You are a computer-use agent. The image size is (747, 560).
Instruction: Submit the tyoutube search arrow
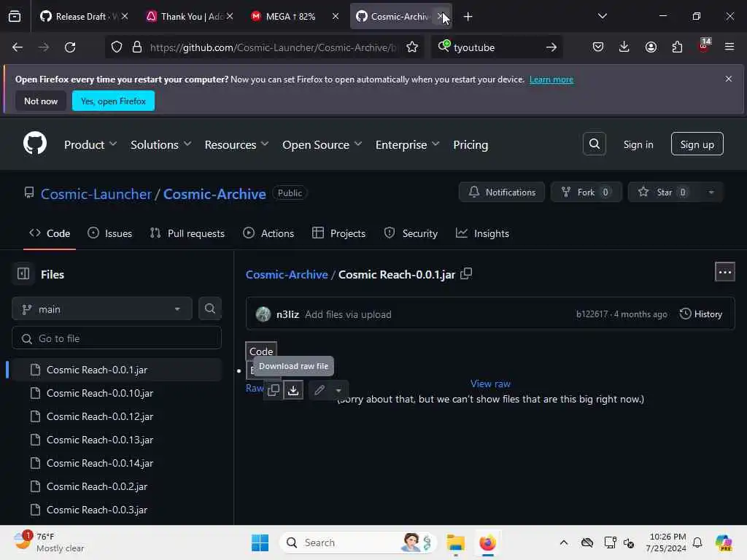point(551,47)
